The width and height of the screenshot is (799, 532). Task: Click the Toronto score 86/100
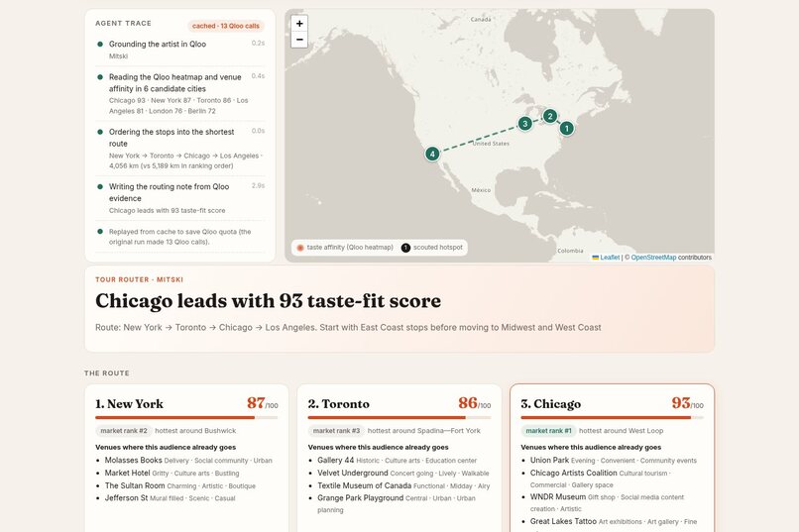(x=475, y=404)
